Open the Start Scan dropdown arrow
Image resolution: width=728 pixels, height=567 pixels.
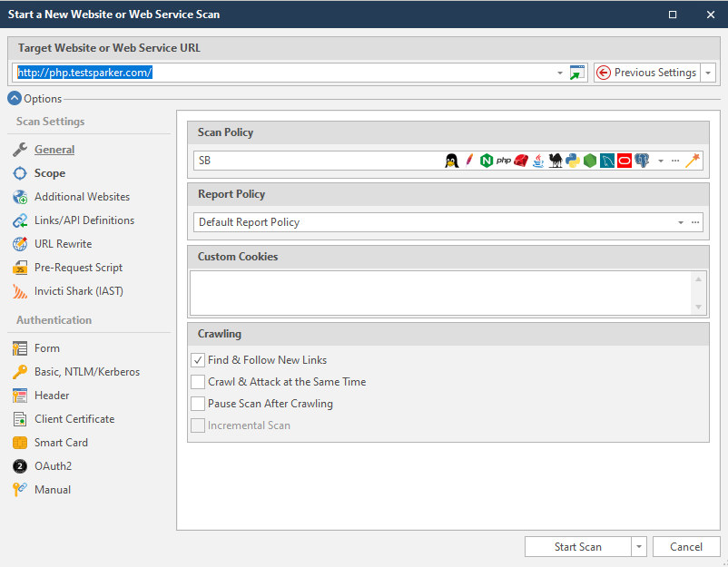coord(638,546)
